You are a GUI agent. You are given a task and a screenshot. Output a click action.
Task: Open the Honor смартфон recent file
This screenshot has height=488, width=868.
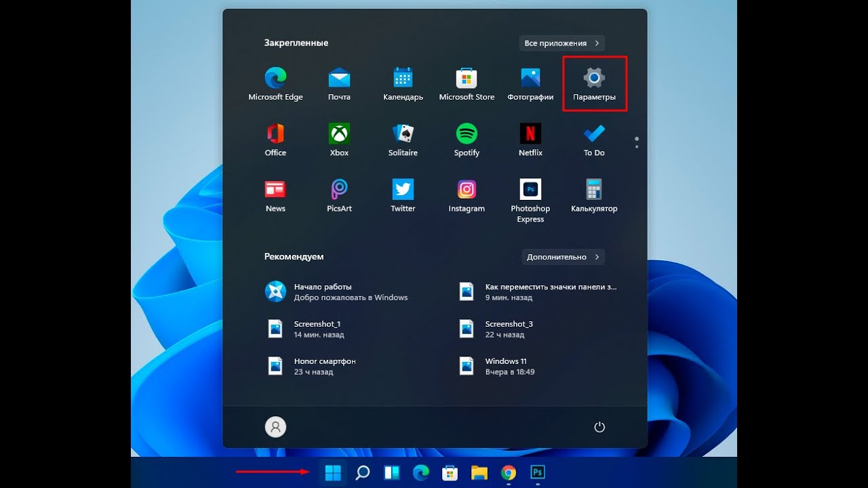pos(324,367)
